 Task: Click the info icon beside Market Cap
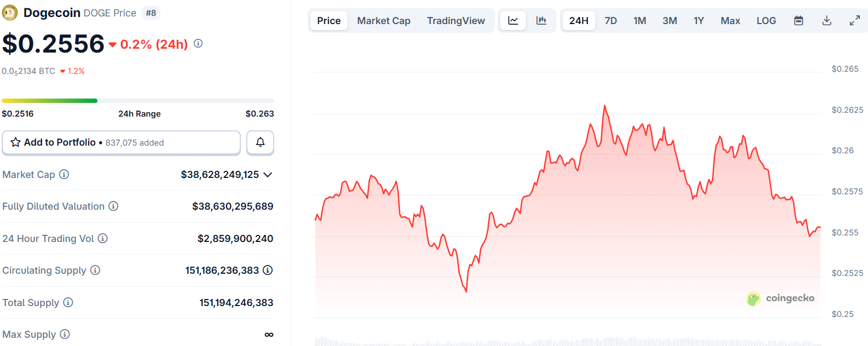[x=64, y=174]
